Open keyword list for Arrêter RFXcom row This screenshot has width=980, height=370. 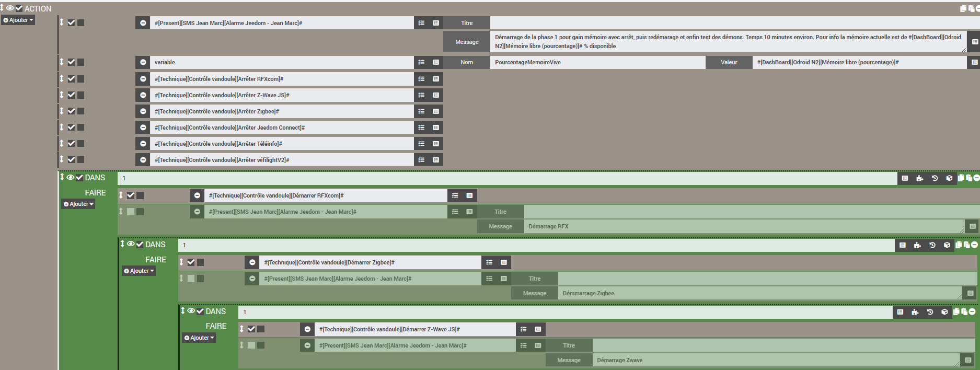[x=421, y=79]
